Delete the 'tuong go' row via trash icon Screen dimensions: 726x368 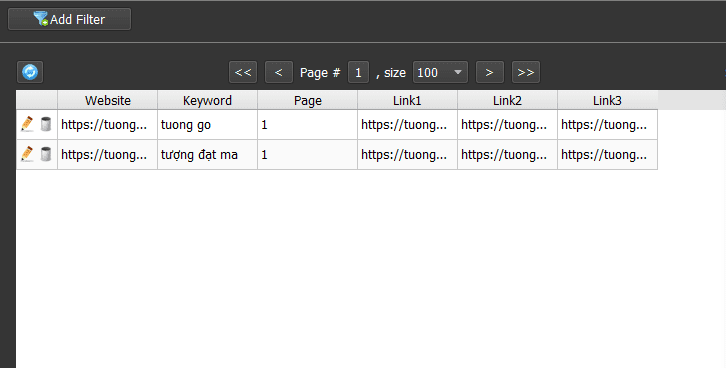pyautogui.click(x=46, y=124)
